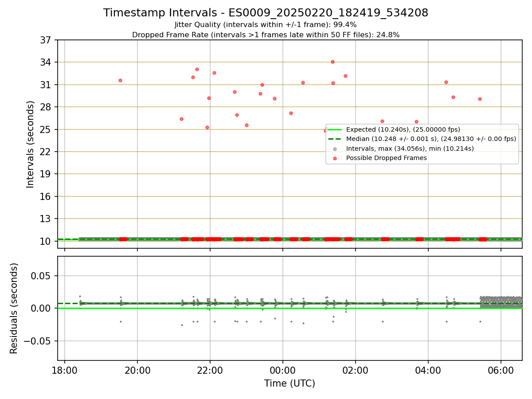
Task: Click the Expected (10.240s) legend entry
Action: tap(403, 129)
